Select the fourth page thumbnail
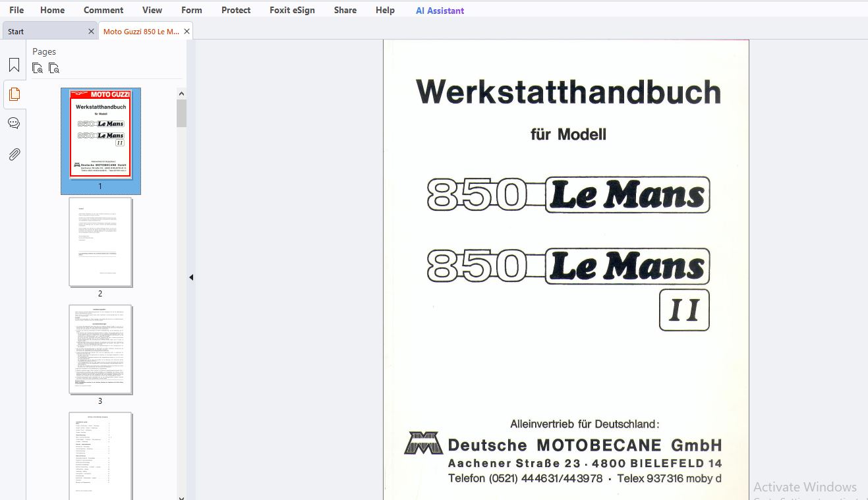This screenshot has height=500, width=868. (x=101, y=456)
